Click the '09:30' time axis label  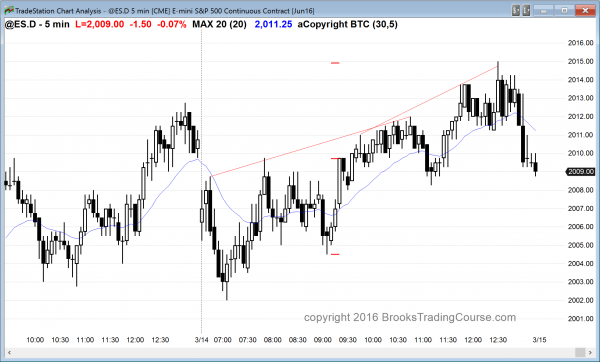point(347,340)
